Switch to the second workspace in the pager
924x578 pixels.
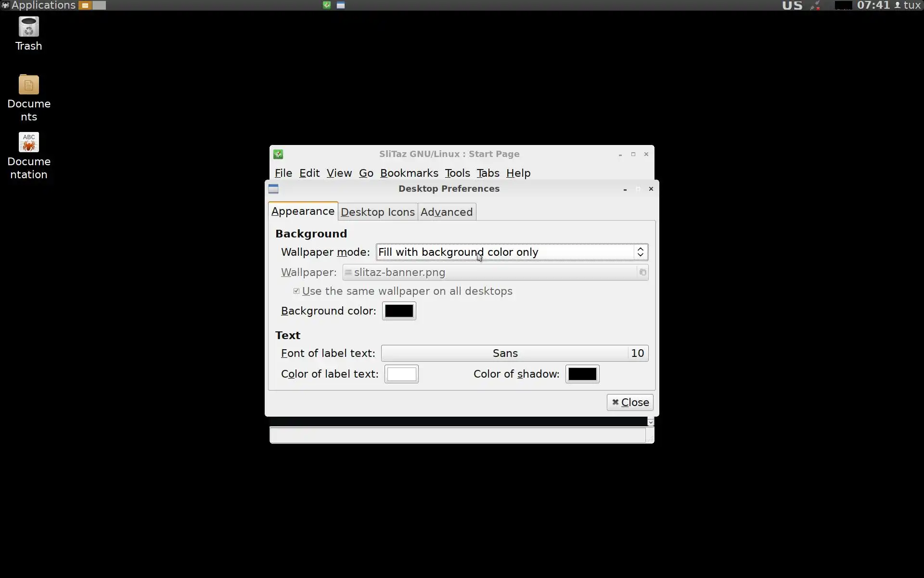point(99,5)
